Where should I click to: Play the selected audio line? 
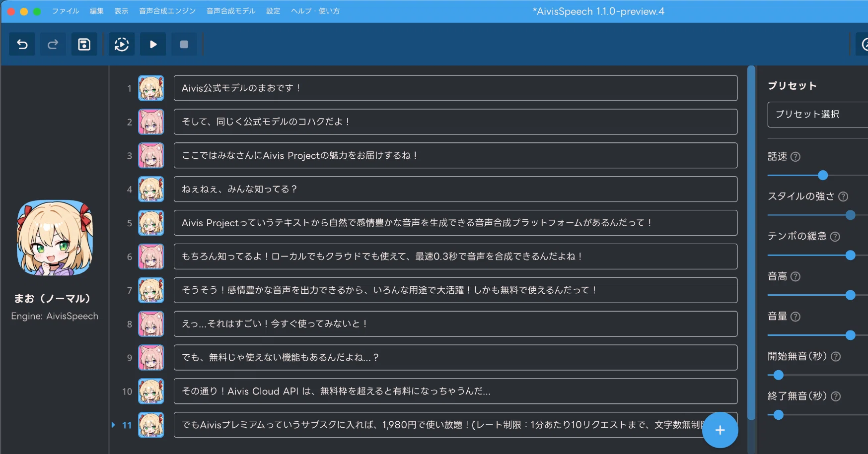[x=153, y=45]
